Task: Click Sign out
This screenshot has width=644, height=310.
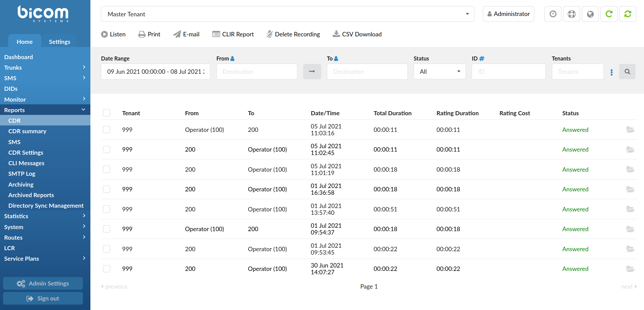Action: pyautogui.click(x=43, y=298)
